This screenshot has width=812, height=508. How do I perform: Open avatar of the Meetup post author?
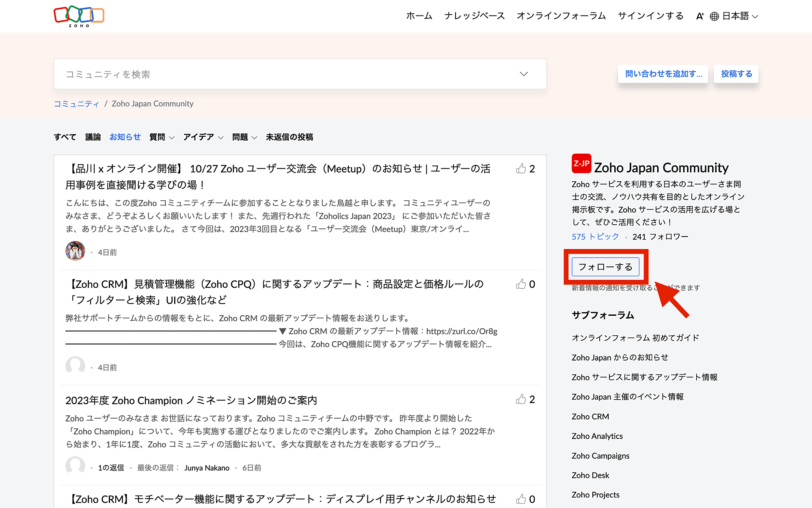coord(75,251)
